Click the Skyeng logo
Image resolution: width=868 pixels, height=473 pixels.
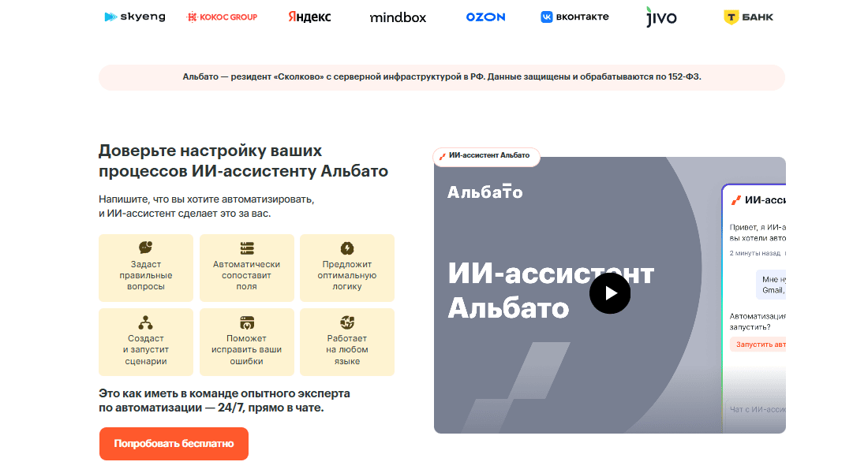pyautogui.click(x=135, y=17)
